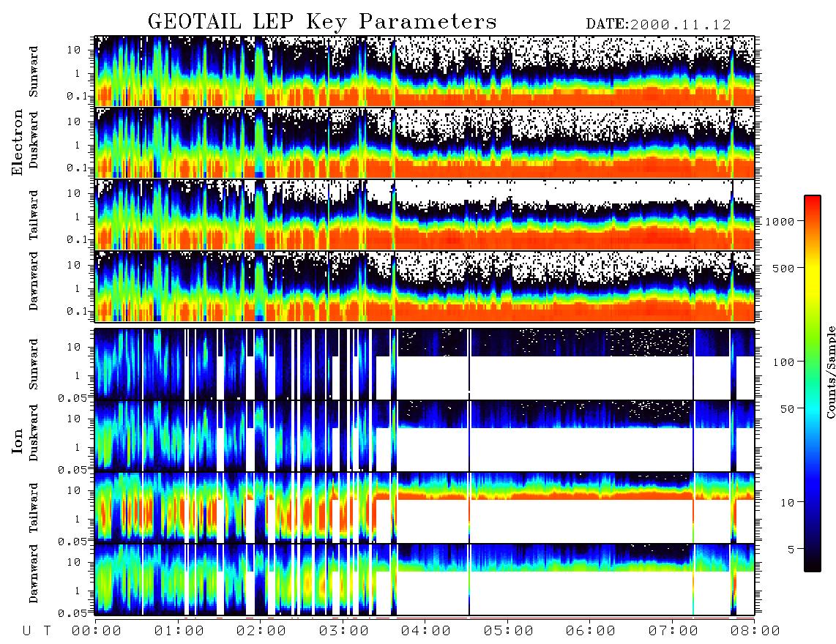The width and height of the screenshot is (836, 644).
Task: Click the "0.1" tick of Electron Sunward panel
Action: [x=76, y=97]
